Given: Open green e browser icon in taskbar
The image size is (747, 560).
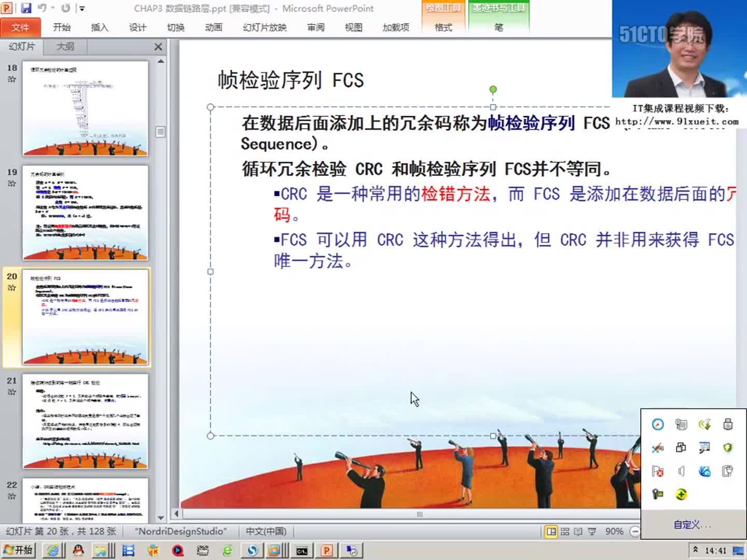Looking at the screenshot, I should pos(227,550).
